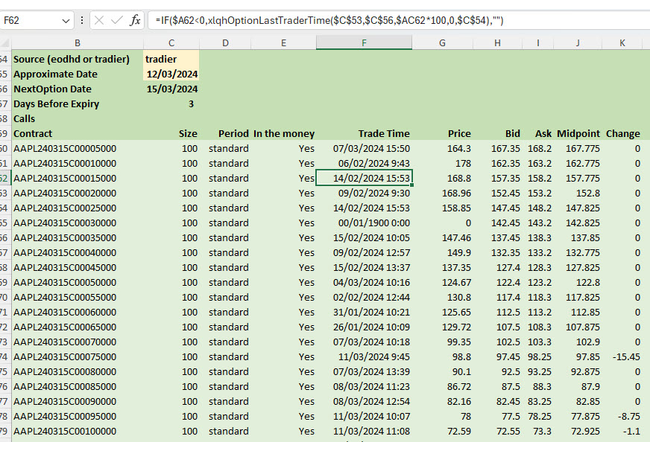Click into the formula bar text
The height and width of the screenshot is (450, 650).
pyautogui.click(x=400, y=19)
